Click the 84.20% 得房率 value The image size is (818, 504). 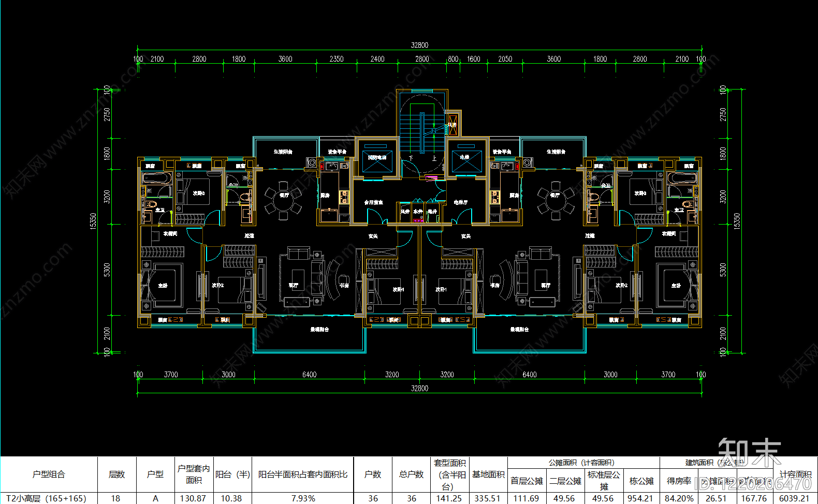click(x=679, y=498)
